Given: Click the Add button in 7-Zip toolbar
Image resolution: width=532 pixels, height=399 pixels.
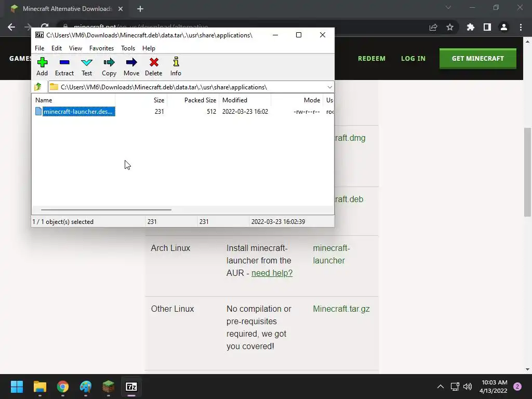Looking at the screenshot, I should tap(42, 66).
